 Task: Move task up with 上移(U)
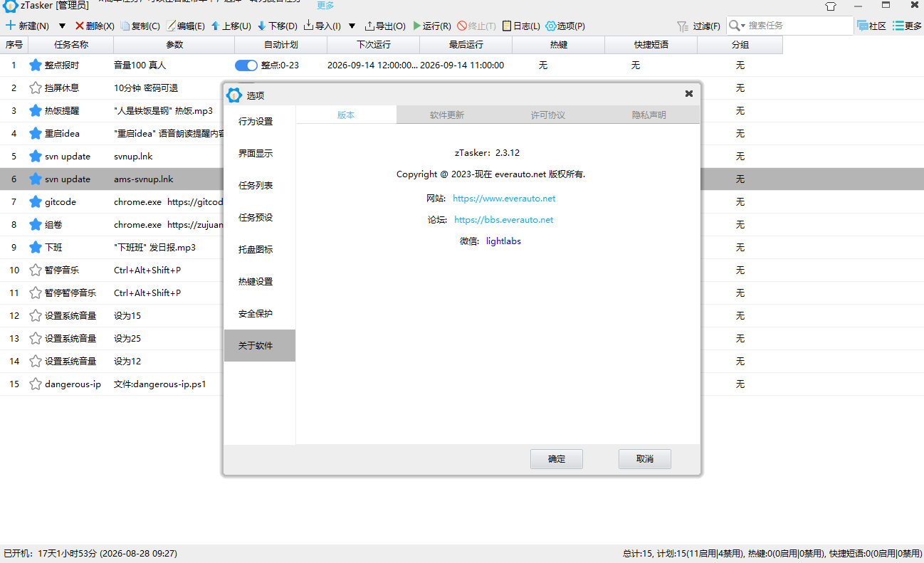pos(231,26)
